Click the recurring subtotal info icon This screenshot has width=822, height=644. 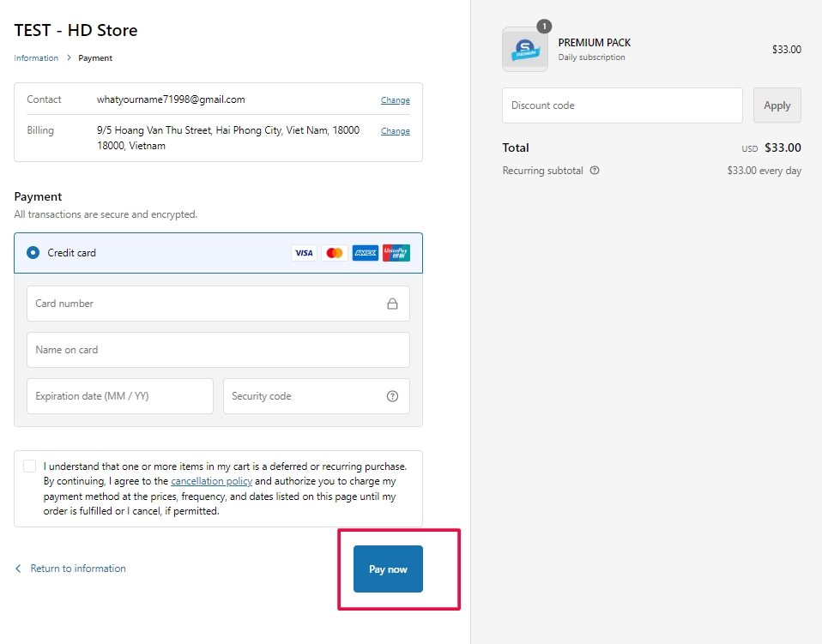pyautogui.click(x=595, y=171)
